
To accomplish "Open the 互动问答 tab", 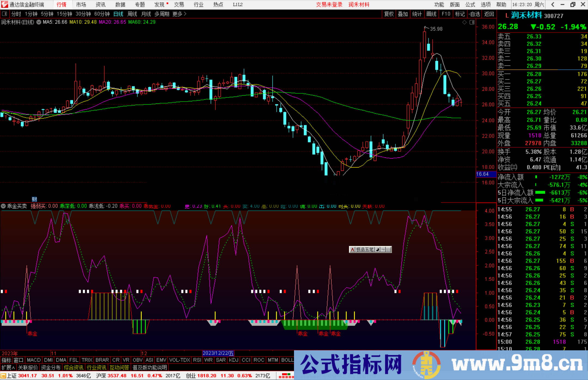I will pyautogui.click(x=119, y=367).
